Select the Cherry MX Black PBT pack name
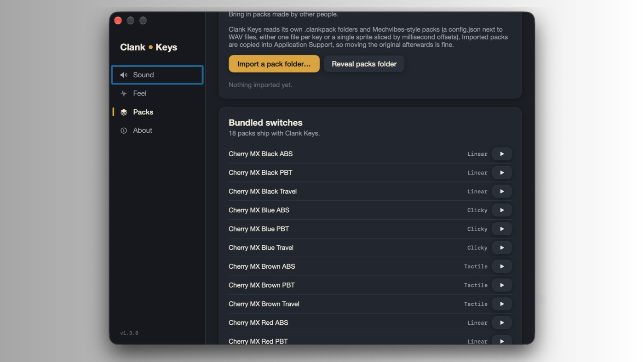This screenshot has height=362, width=644. click(x=260, y=173)
